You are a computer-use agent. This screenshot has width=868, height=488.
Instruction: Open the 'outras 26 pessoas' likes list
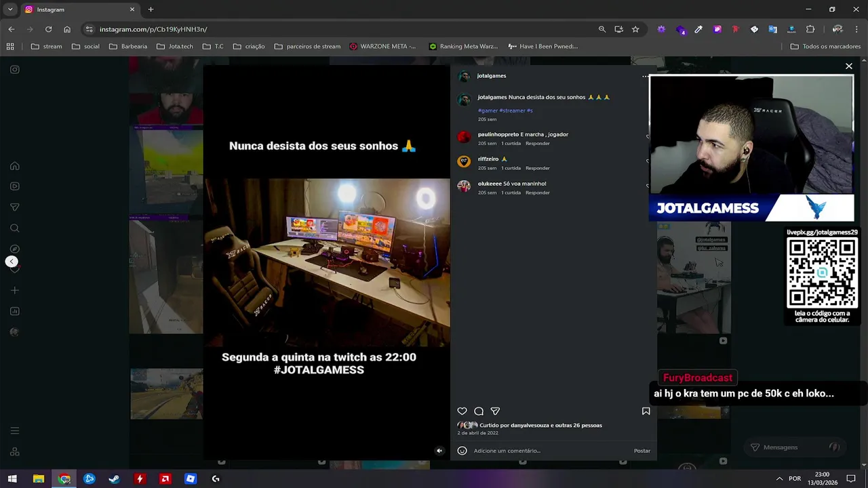(578, 426)
